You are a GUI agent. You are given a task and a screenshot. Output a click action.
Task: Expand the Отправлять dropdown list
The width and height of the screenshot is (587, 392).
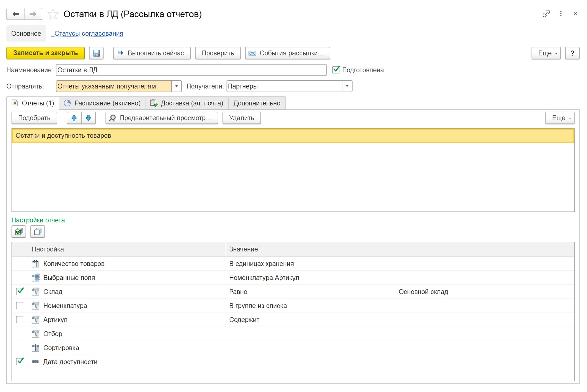pyautogui.click(x=176, y=86)
